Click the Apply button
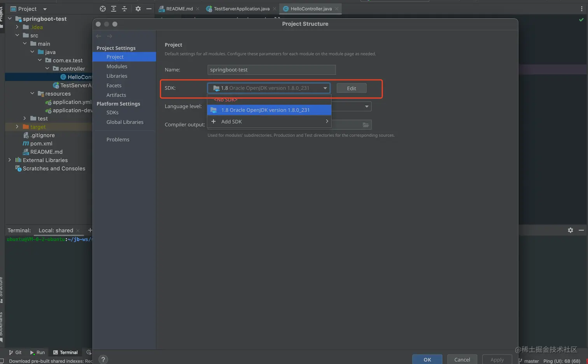Screen dimensions: 588x364 497,359
